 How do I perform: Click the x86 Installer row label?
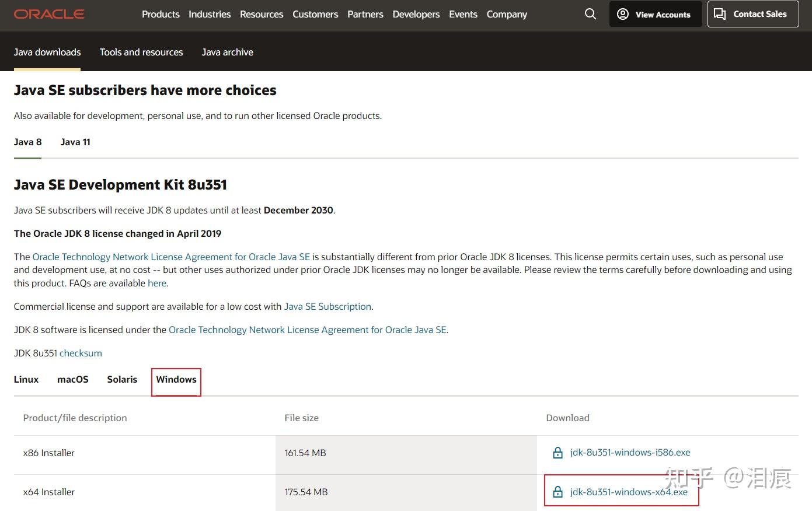pos(49,453)
